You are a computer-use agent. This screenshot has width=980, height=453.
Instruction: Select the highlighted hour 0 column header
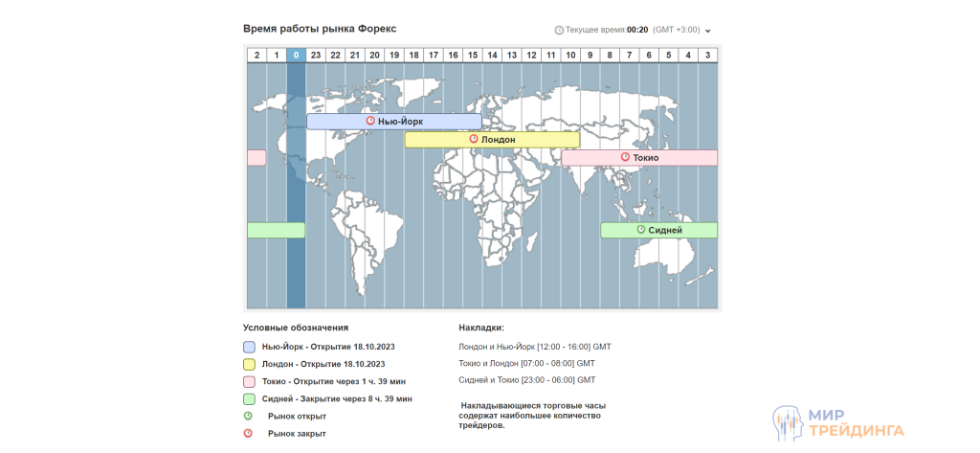click(x=296, y=56)
